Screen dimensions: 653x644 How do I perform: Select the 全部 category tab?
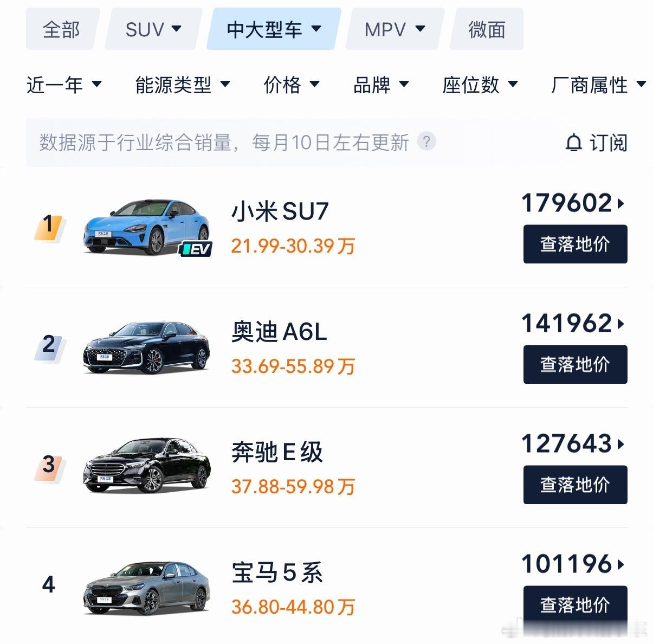tap(62, 29)
